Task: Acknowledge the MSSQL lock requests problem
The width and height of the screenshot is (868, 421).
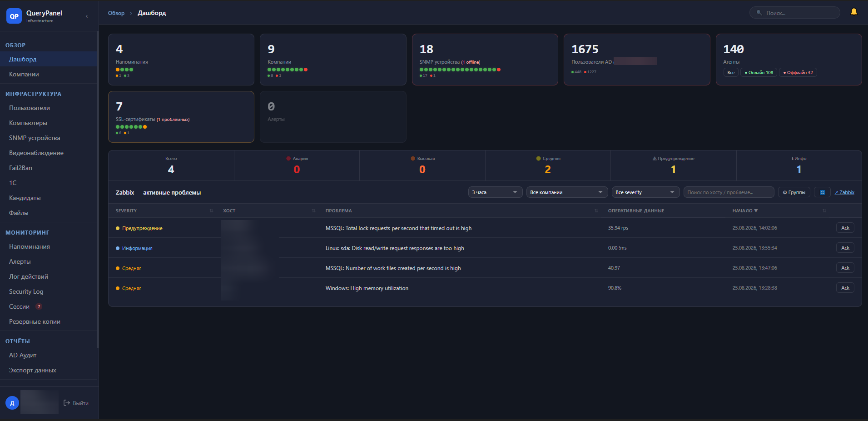Action: coord(845,228)
